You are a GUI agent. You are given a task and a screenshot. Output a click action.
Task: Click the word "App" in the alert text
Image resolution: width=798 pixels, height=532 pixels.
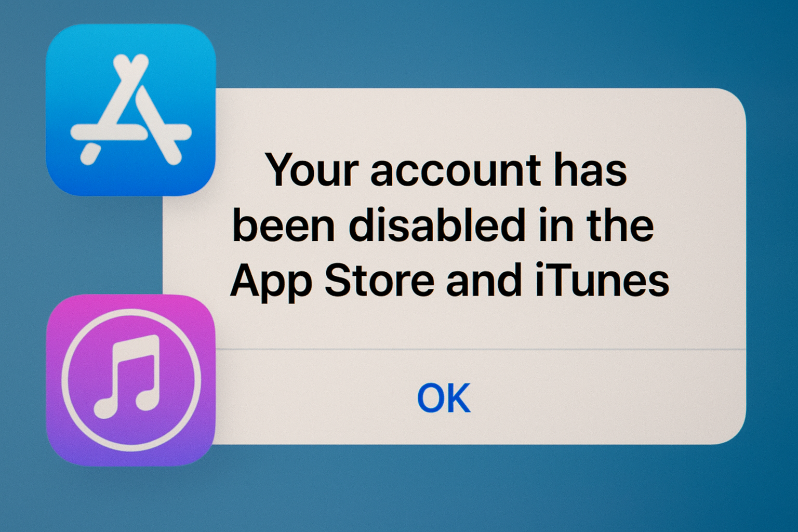[271, 282]
